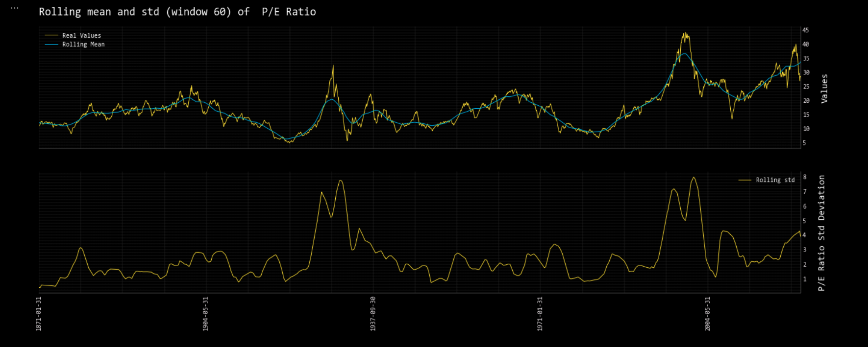The height and width of the screenshot is (347, 868).
Task: Click the yellow Real Values line swatch in legend
Action: [51, 35]
